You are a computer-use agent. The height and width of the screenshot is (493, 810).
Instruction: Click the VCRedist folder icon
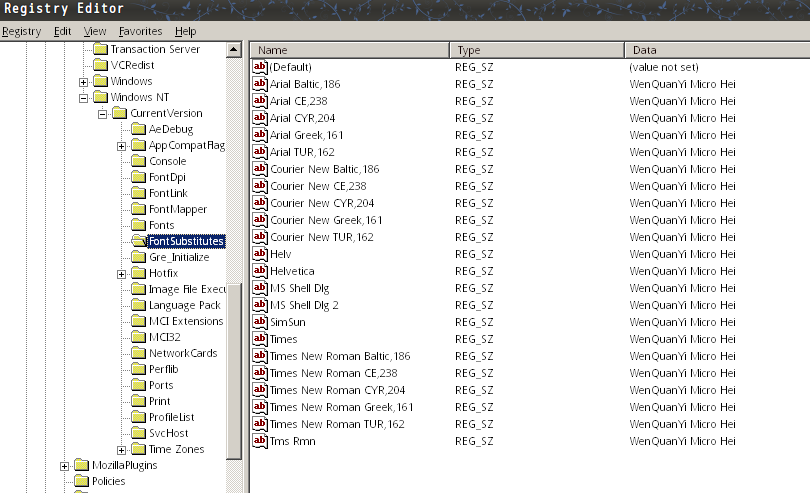click(100, 65)
